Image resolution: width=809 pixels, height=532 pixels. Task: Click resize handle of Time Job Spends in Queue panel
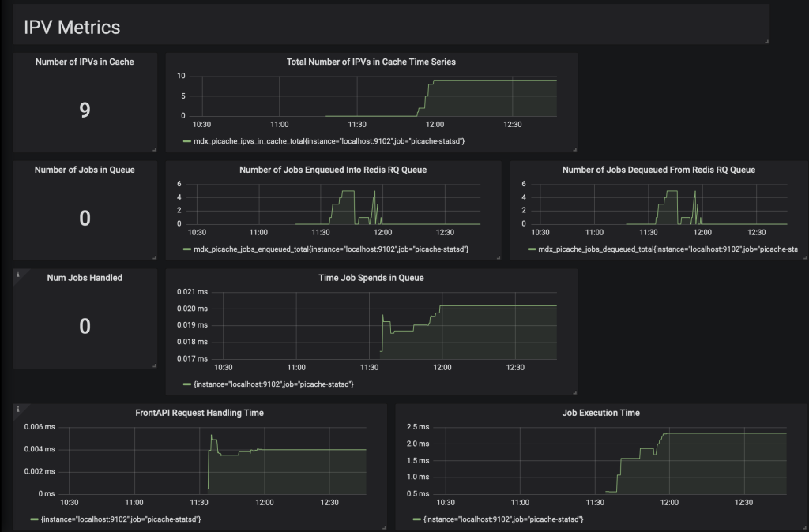pyautogui.click(x=574, y=392)
